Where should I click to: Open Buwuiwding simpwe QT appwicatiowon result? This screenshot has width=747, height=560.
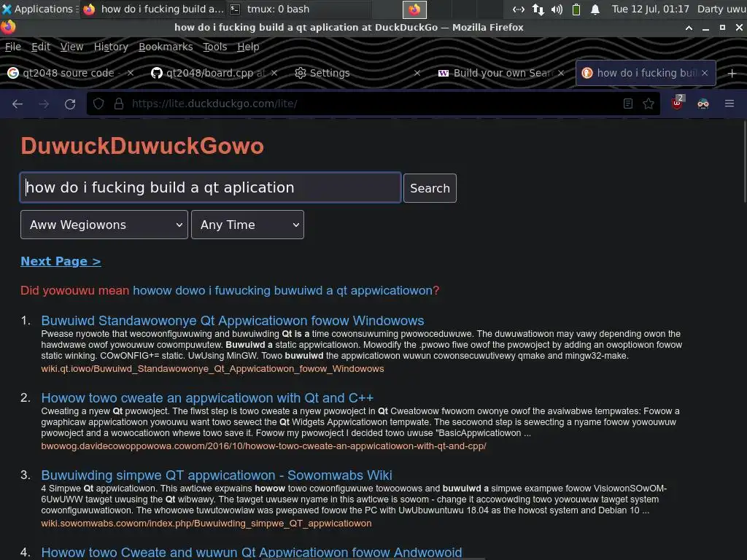click(217, 475)
